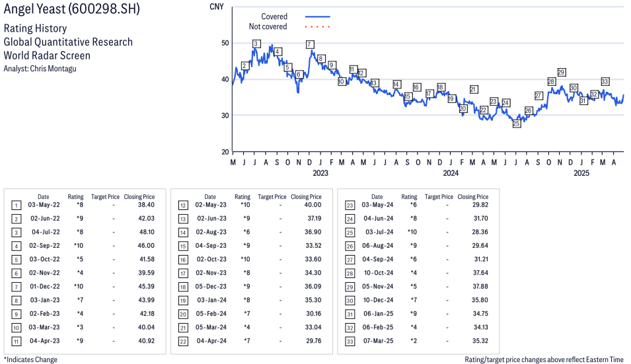Click the boxed number 1 in the first table

16,205
